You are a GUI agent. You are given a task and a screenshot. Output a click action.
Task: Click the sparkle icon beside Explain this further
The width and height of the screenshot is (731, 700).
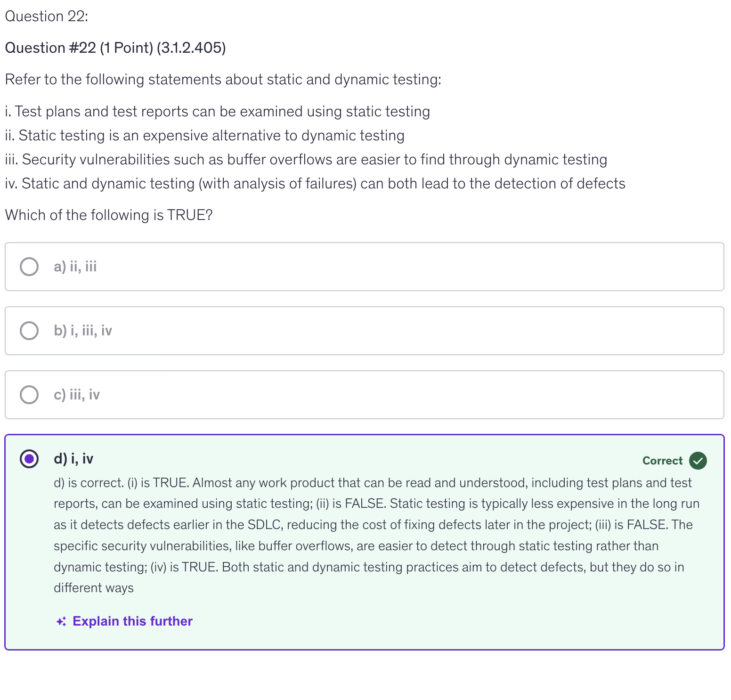61,622
